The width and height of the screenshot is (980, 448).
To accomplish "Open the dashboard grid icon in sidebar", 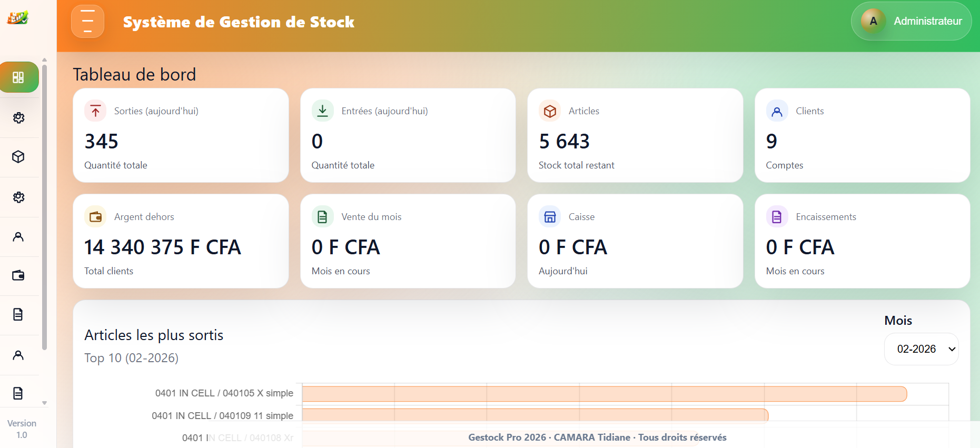I will [x=19, y=77].
